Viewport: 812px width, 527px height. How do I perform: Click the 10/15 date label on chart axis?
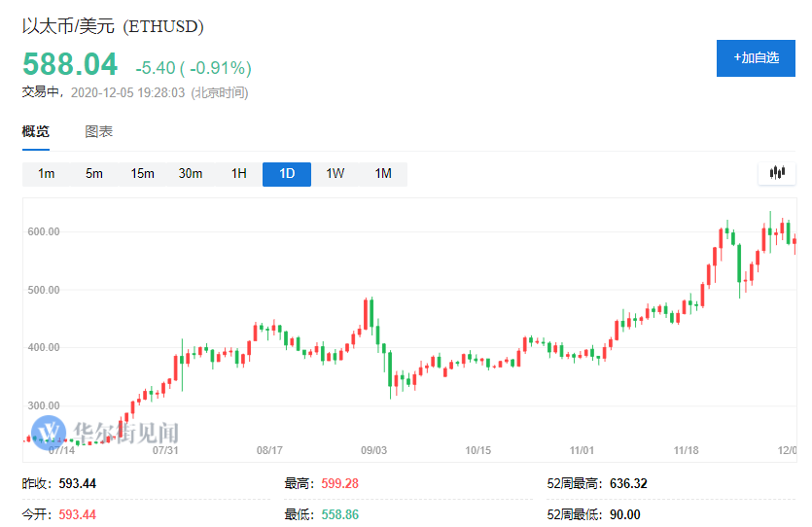click(478, 450)
